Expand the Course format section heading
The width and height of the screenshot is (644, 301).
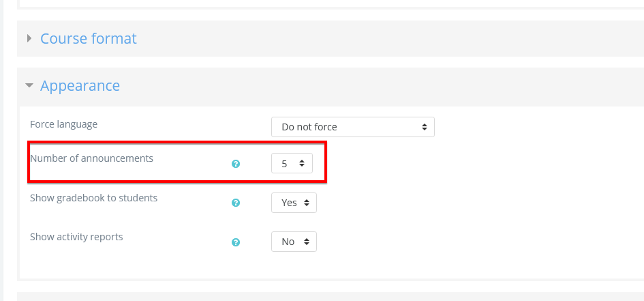89,38
